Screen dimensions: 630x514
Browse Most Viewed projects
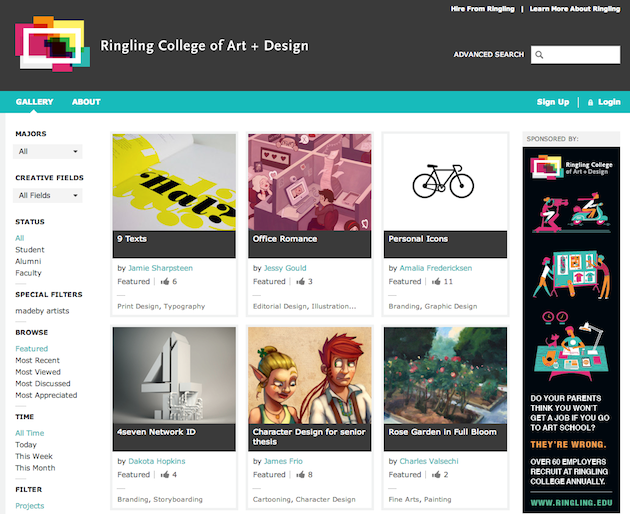(38, 372)
